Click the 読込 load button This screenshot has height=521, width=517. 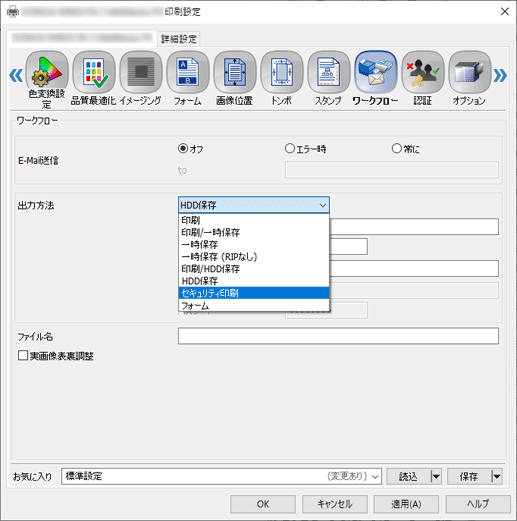(409, 476)
